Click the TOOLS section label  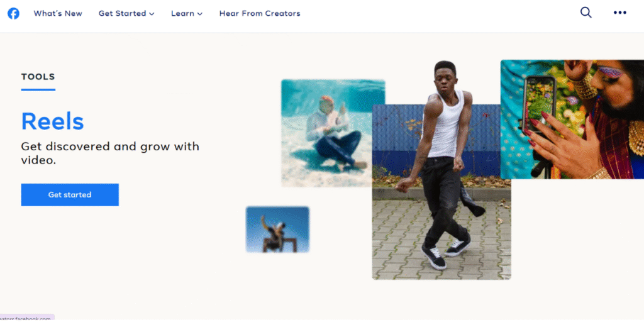coord(38,77)
